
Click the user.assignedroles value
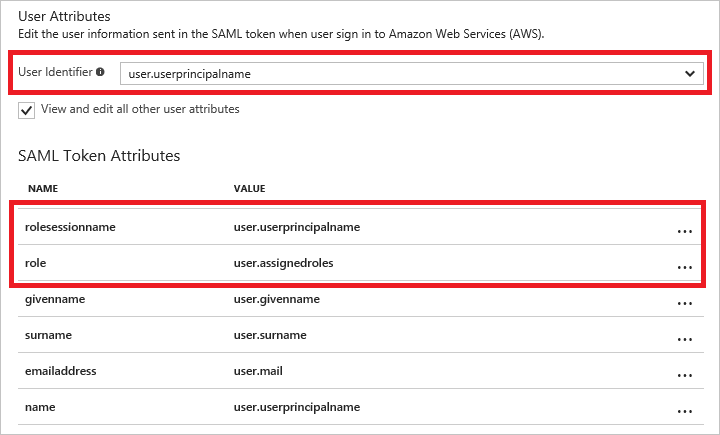(283, 263)
